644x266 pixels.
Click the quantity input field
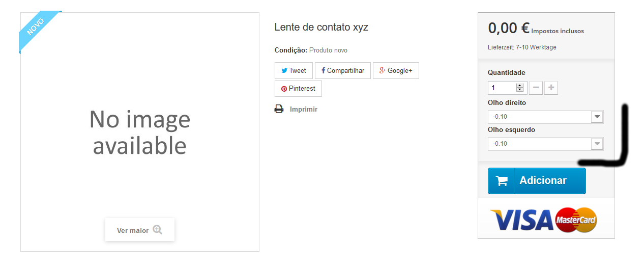pyautogui.click(x=502, y=88)
